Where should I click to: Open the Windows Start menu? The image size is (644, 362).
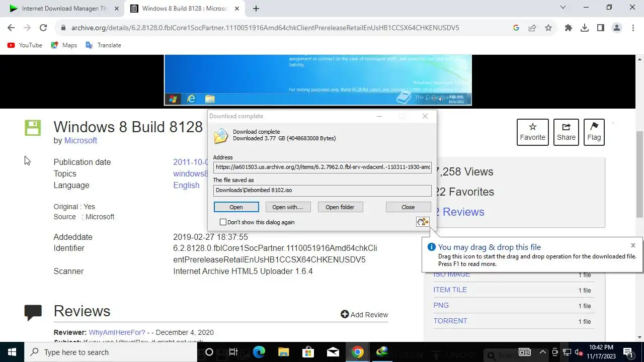pos(12,352)
